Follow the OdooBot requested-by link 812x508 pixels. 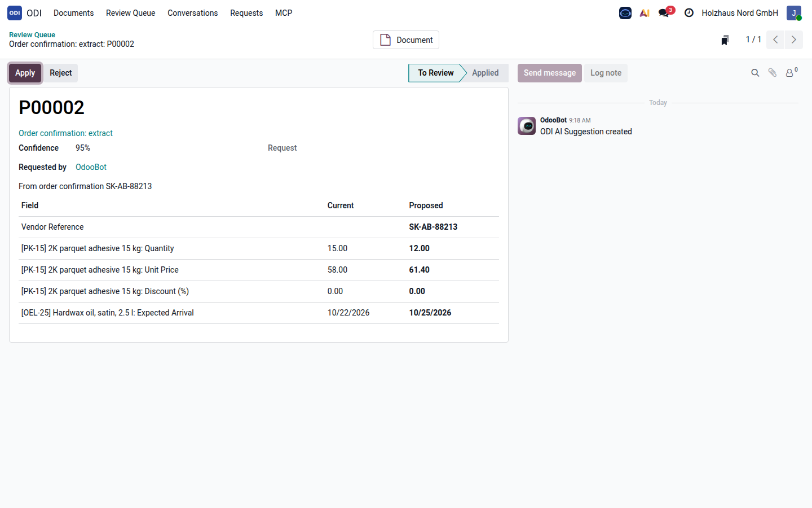point(91,167)
